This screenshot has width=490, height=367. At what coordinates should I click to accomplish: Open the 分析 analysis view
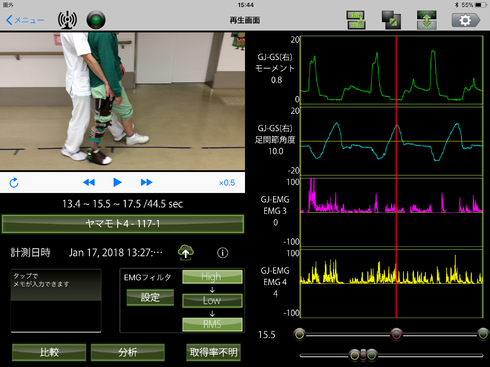click(x=128, y=352)
